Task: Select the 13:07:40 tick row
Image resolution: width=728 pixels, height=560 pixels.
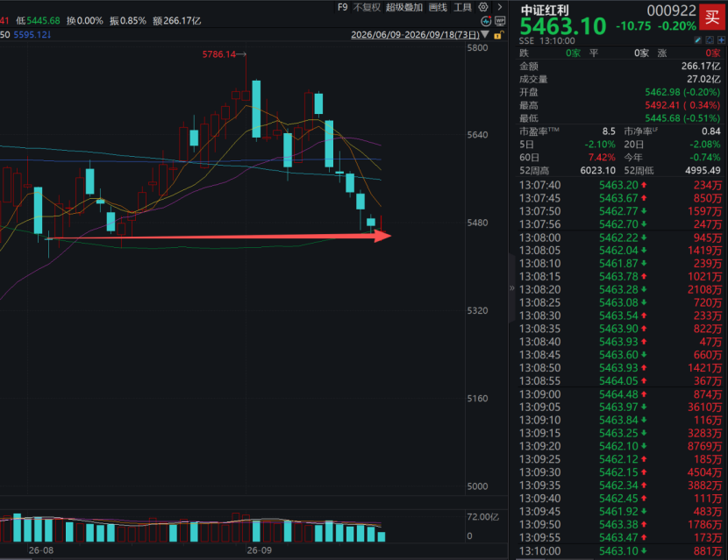Action: [x=620, y=185]
